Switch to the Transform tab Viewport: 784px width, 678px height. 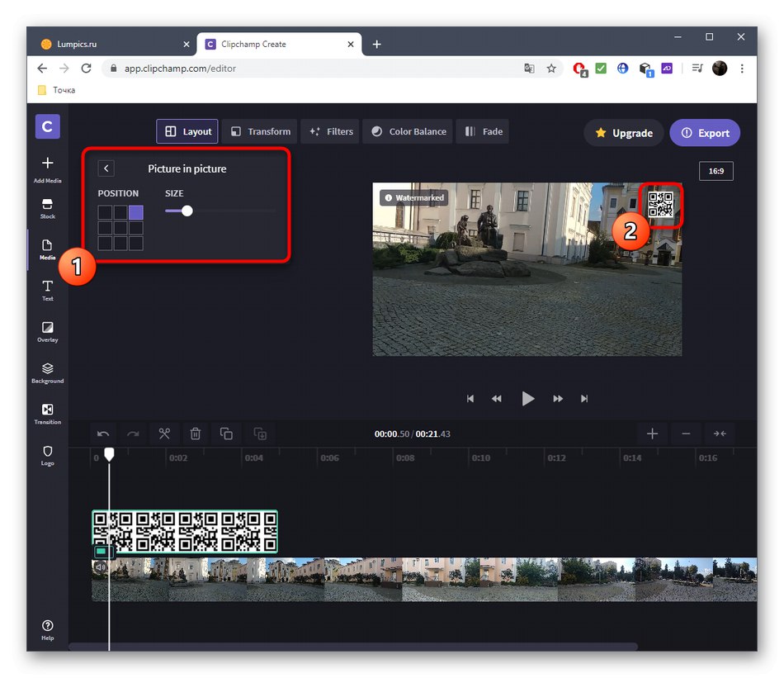coord(259,131)
